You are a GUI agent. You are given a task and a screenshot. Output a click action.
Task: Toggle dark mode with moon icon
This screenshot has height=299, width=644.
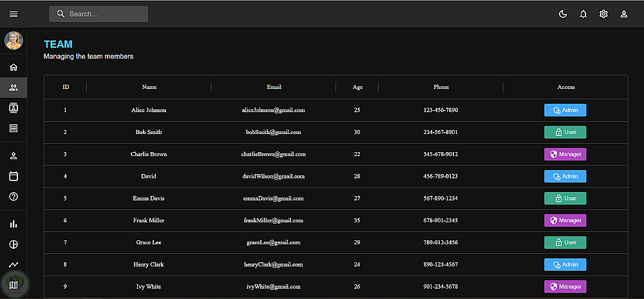(x=563, y=14)
